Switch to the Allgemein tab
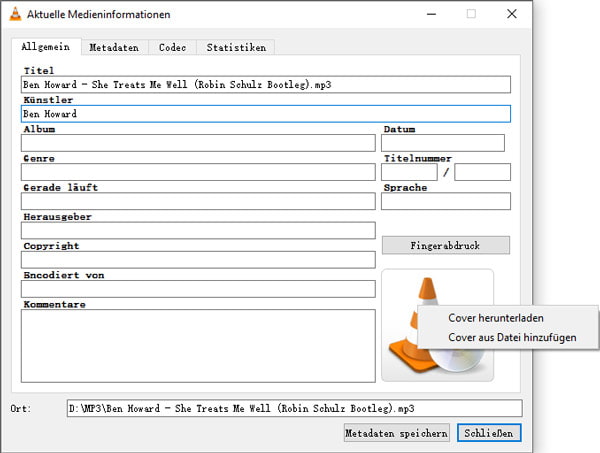The height and width of the screenshot is (453, 600). click(x=46, y=47)
